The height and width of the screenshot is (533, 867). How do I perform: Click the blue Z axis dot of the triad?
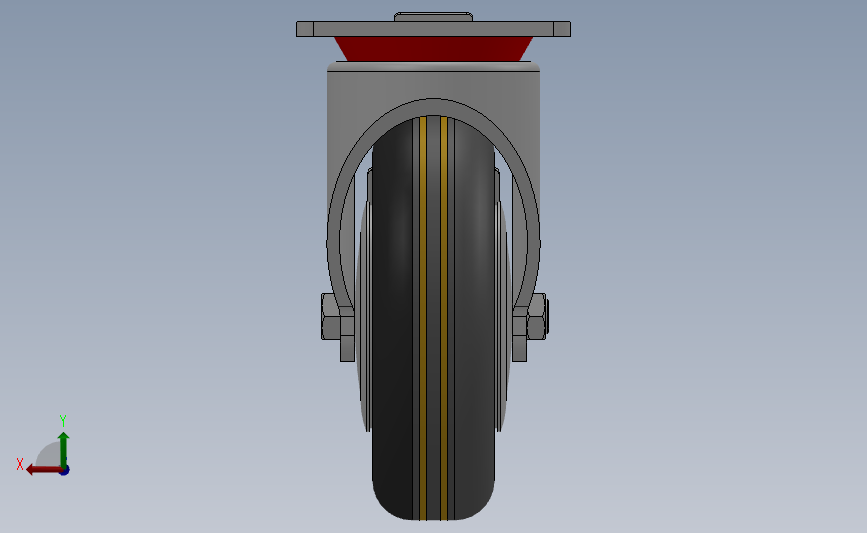click(x=65, y=470)
